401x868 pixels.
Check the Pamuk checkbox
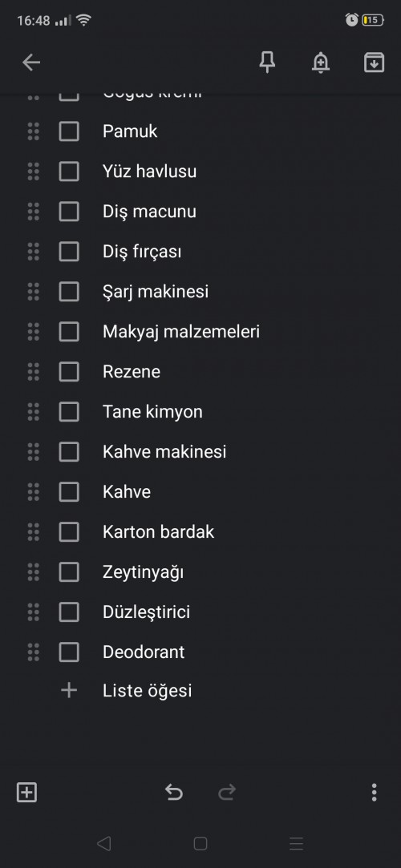point(69,131)
